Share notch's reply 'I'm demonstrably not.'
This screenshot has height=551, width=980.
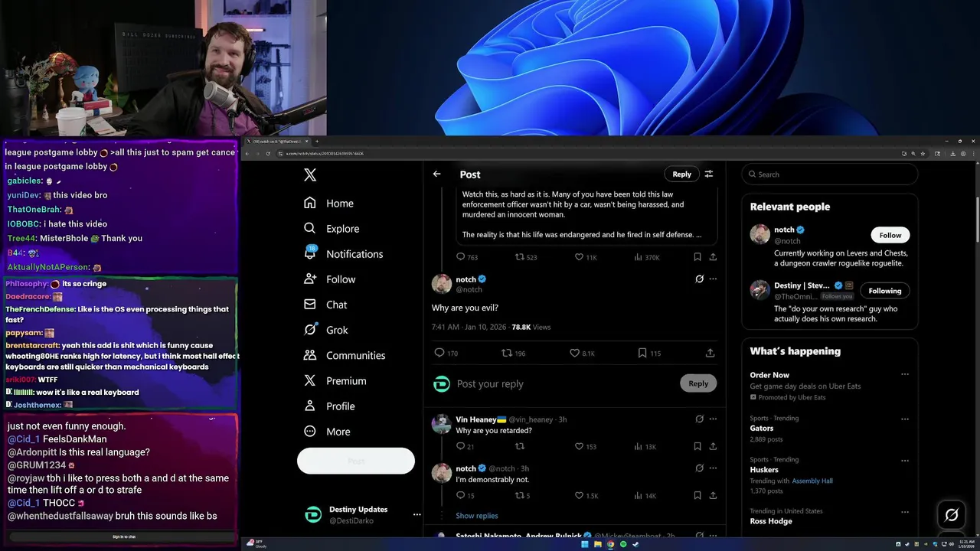click(713, 496)
